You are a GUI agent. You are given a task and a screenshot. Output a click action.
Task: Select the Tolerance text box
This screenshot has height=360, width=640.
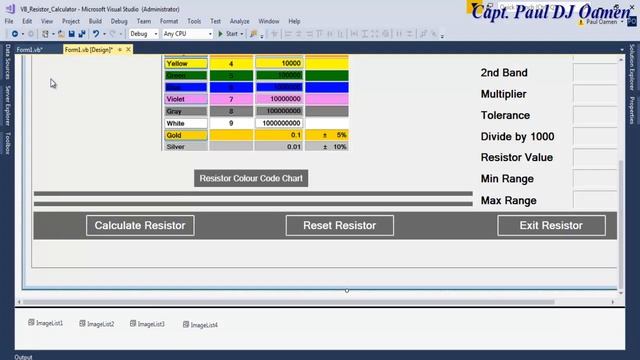click(x=595, y=115)
